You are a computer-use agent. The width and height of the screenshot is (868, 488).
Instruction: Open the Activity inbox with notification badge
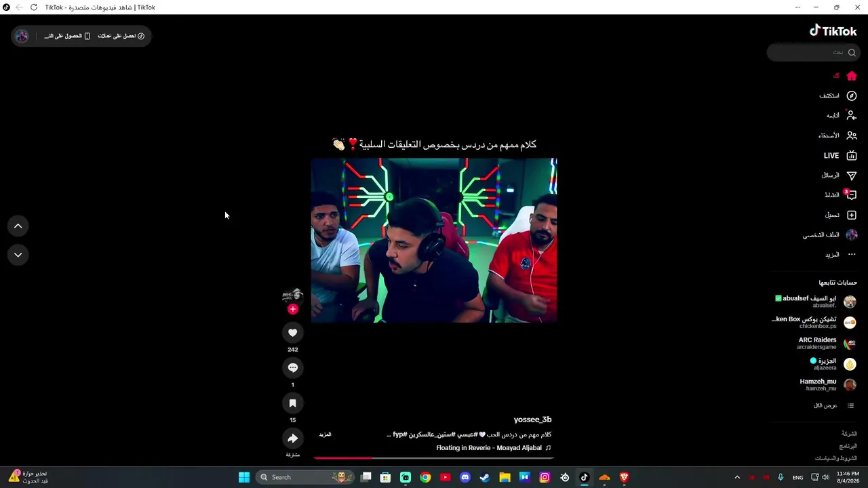pyautogui.click(x=852, y=195)
